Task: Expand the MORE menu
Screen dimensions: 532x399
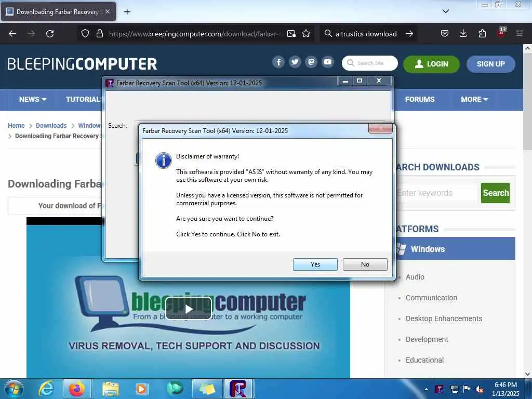Action: point(474,99)
